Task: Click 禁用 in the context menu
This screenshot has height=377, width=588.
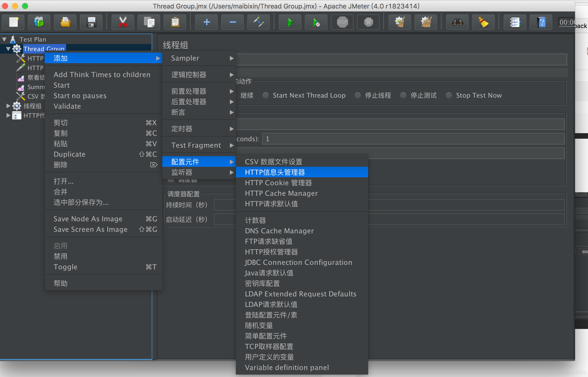Action: [x=103, y=256]
